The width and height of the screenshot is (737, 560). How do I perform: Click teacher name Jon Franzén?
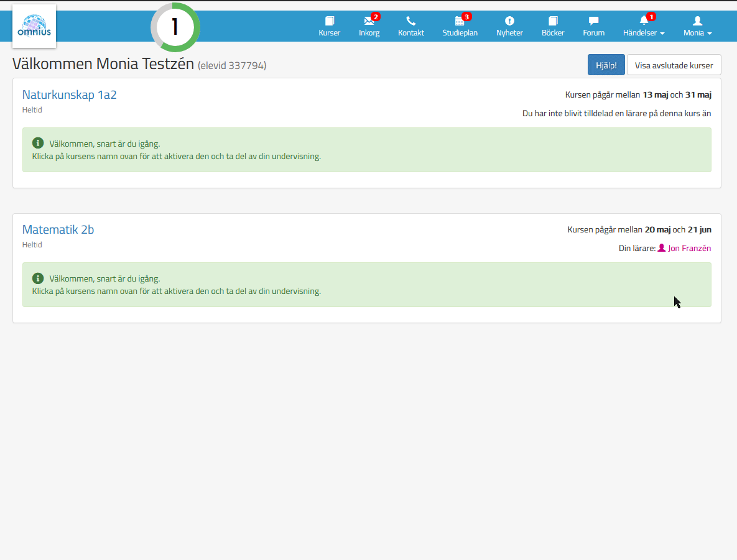click(689, 248)
